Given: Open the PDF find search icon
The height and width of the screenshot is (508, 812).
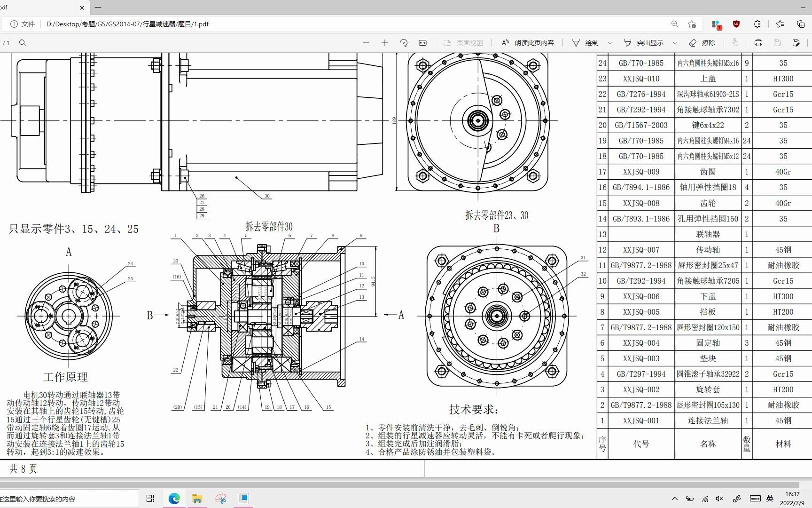Looking at the screenshot, I should (22, 43).
